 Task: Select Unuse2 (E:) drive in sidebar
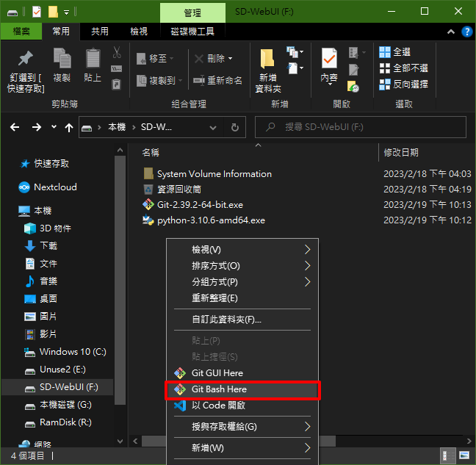pos(55,370)
